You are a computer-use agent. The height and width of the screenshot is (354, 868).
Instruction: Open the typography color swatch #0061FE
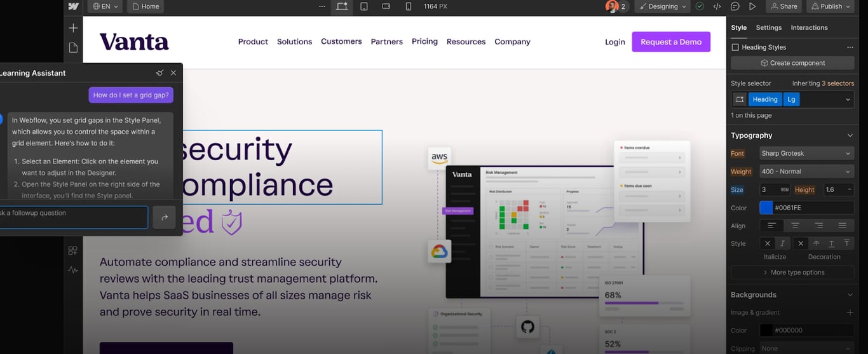point(766,208)
